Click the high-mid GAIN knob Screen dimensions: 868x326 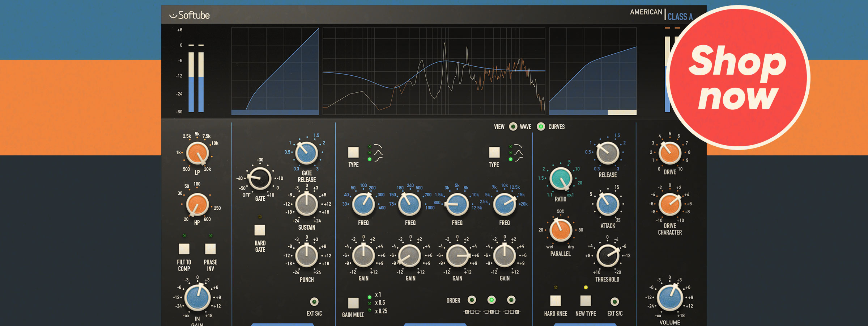(x=457, y=256)
